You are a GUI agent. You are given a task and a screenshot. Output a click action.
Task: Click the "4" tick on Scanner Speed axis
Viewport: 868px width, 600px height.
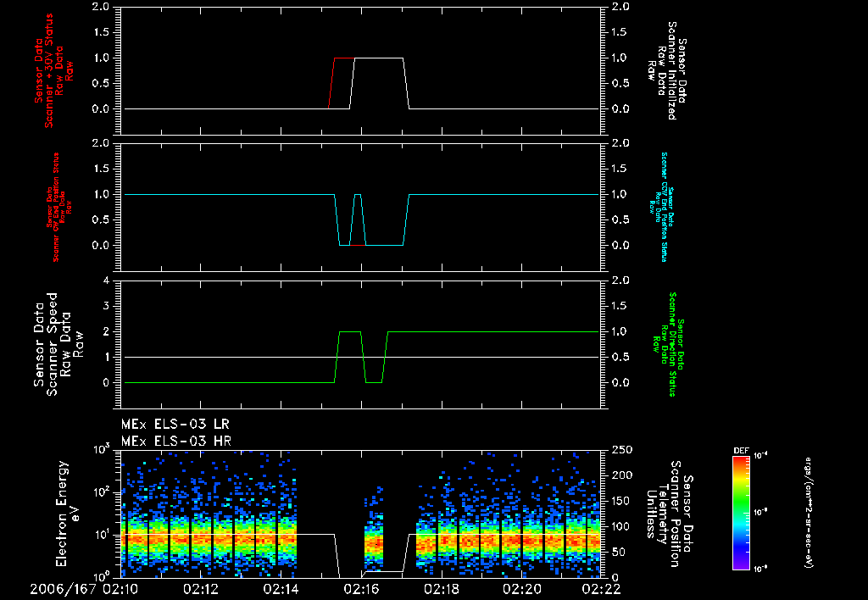click(106, 281)
